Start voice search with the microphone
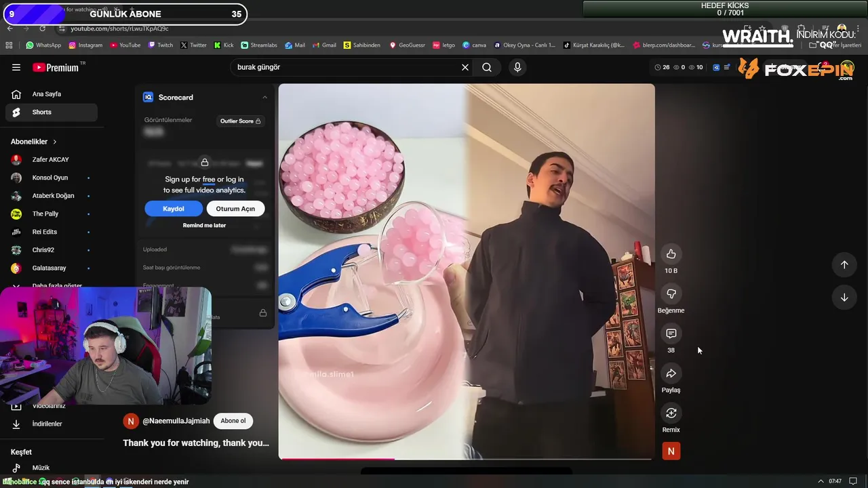The width and height of the screenshot is (868, 488). pos(517,67)
